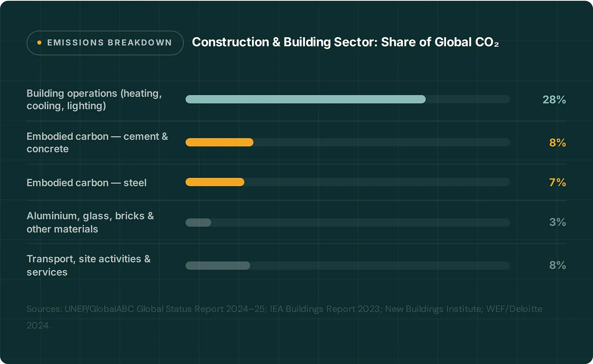Click the Transport bar's filled progress segment

click(x=217, y=265)
